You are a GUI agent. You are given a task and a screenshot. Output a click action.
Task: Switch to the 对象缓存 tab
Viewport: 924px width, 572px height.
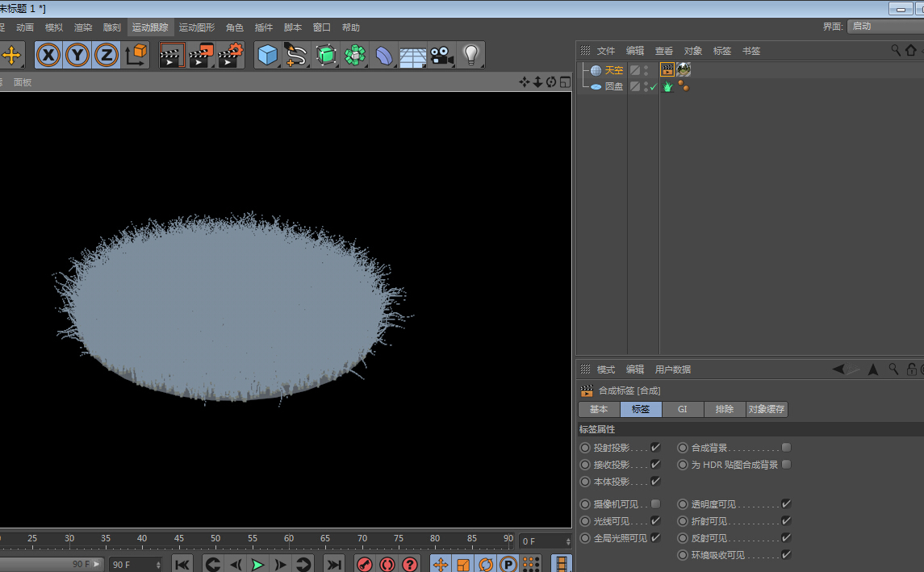coord(766,409)
